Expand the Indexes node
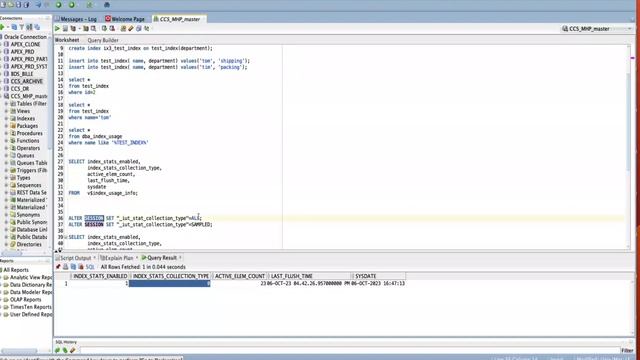The image size is (640, 360). [x=6, y=118]
